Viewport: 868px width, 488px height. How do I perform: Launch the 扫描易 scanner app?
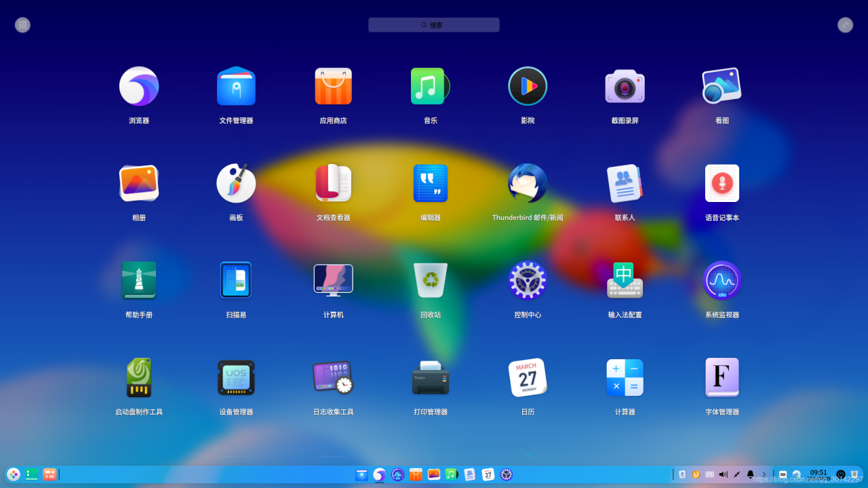(x=236, y=280)
